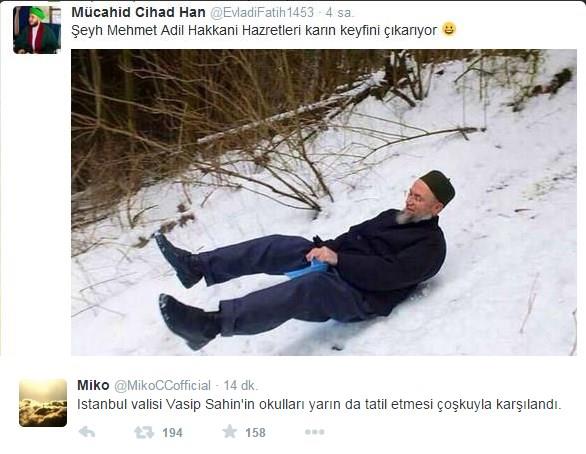The height and width of the screenshot is (454, 586).
Task: Click the man's black cap in photo
Action: [438, 187]
